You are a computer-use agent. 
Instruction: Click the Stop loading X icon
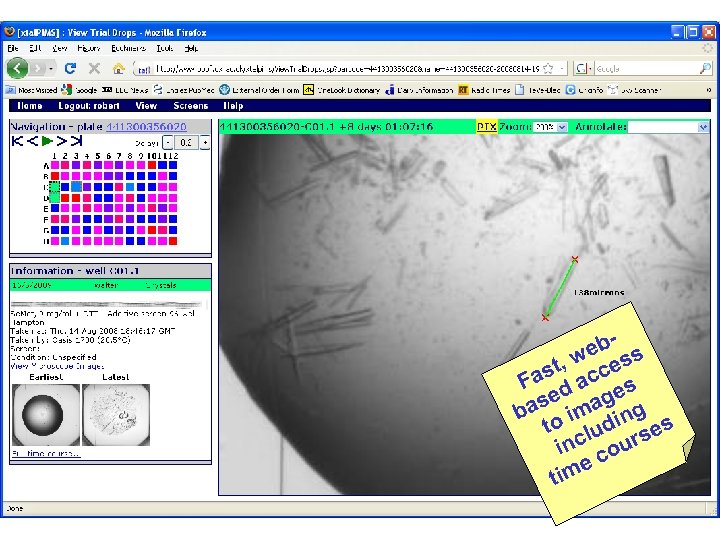tap(94, 68)
